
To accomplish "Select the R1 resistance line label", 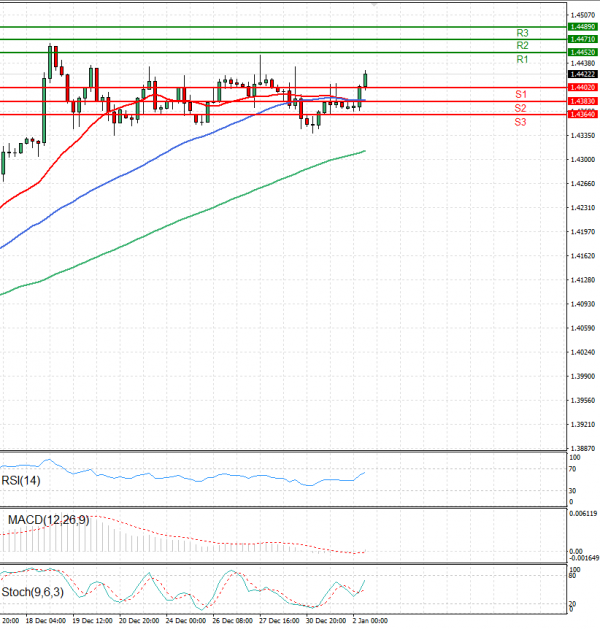I will coord(522,59).
